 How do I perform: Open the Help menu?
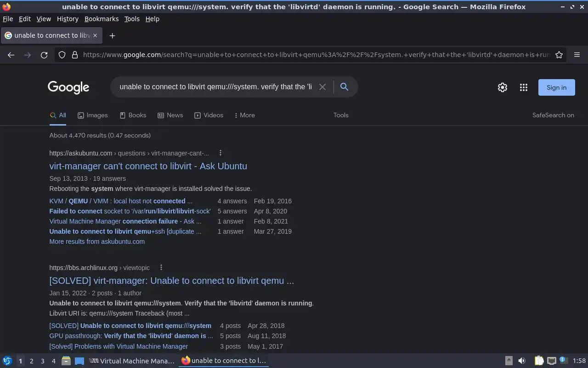(x=152, y=19)
